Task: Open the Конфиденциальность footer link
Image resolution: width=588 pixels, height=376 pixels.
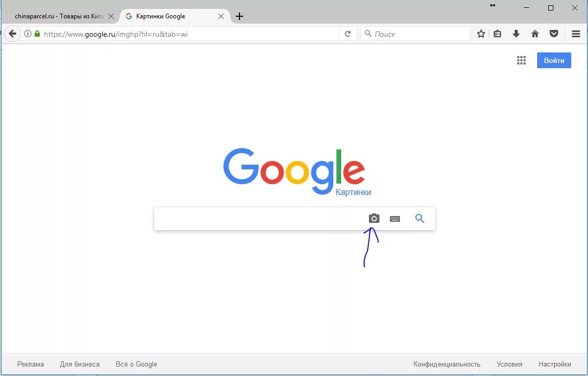Action: tap(447, 364)
